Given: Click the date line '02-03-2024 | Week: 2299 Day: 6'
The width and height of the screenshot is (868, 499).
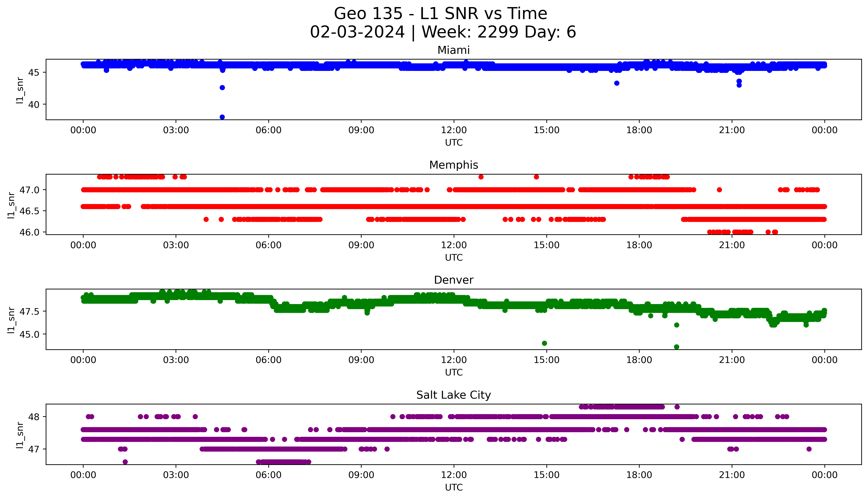Looking at the screenshot, I should (443, 32).
